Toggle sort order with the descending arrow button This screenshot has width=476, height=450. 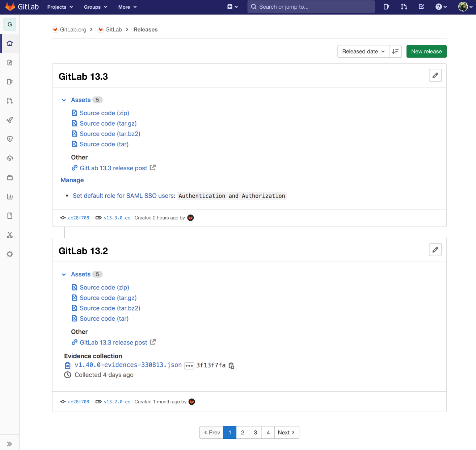pos(395,51)
